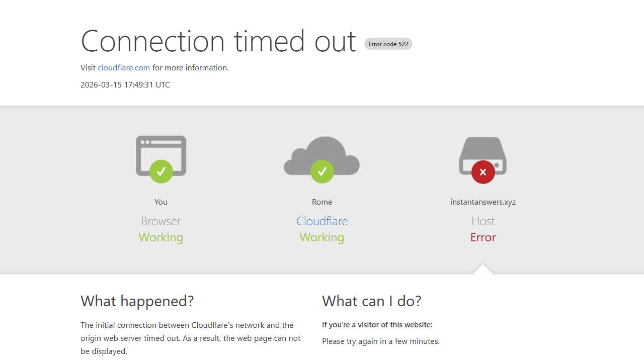Click the Error code 522 badge
Screen dimensions: 644x362
[388, 44]
